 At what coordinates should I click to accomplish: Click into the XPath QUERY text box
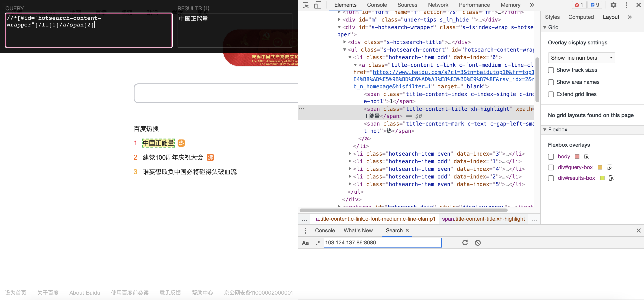coord(89,30)
